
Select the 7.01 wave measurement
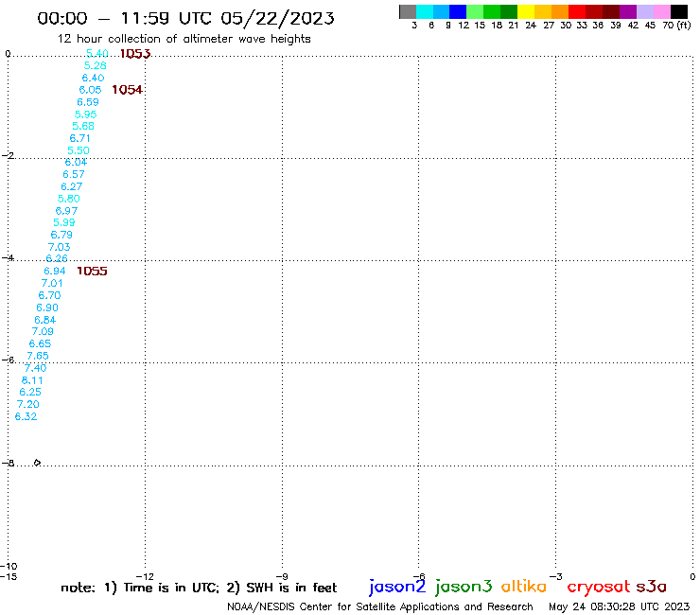click(52, 283)
